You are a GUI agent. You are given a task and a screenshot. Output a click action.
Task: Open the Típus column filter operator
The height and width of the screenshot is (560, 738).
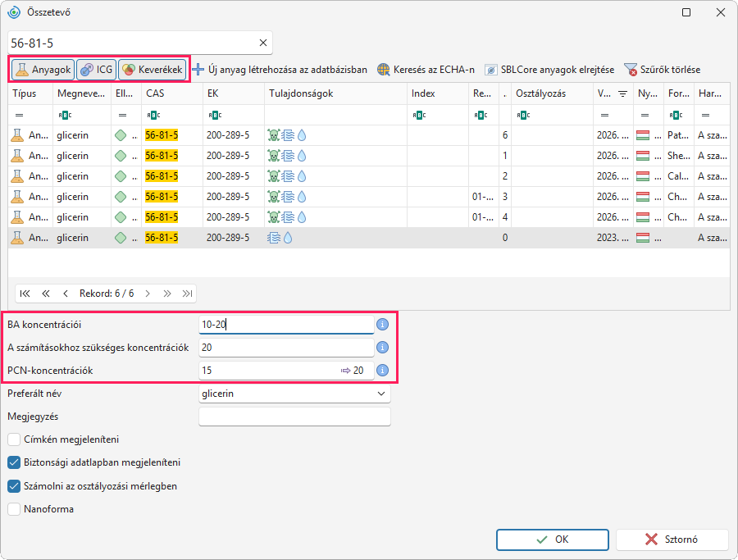point(20,115)
